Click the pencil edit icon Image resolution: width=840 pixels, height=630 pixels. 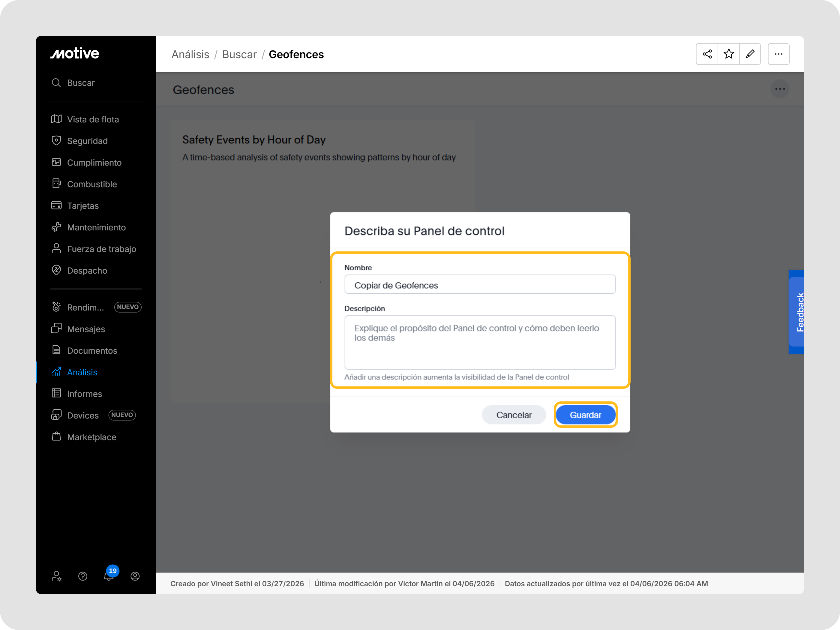(x=750, y=54)
